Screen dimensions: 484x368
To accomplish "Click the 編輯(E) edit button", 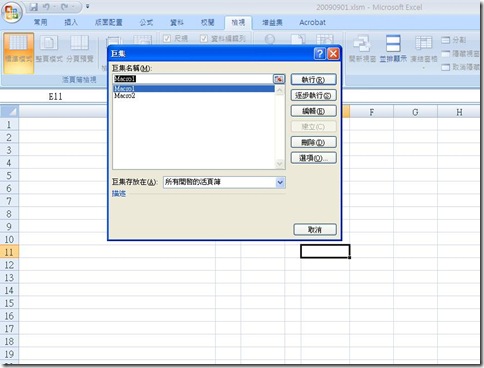I will [313, 111].
